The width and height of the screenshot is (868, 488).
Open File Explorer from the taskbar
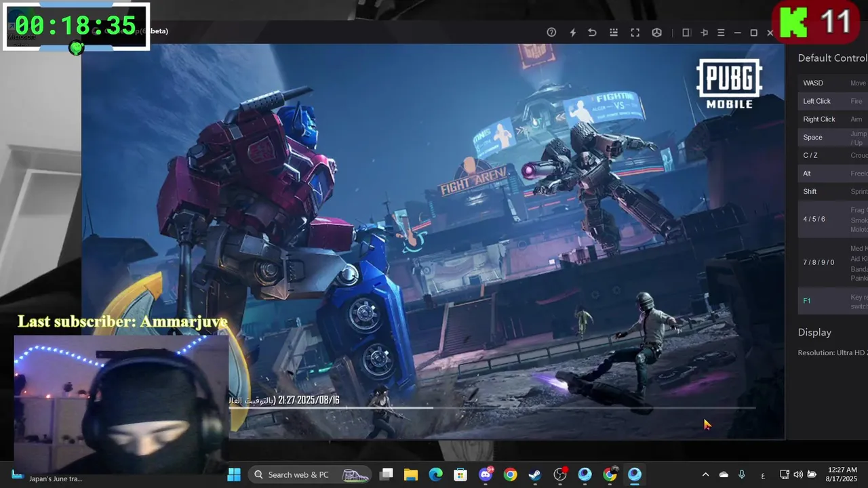[x=411, y=474]
